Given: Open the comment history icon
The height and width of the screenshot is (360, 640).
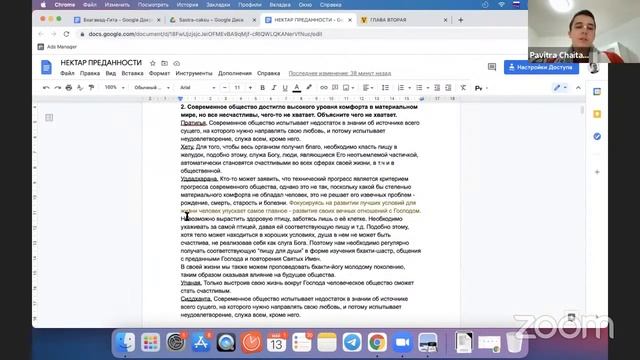Looking at the screenshot, I should [x=492, y=67].
